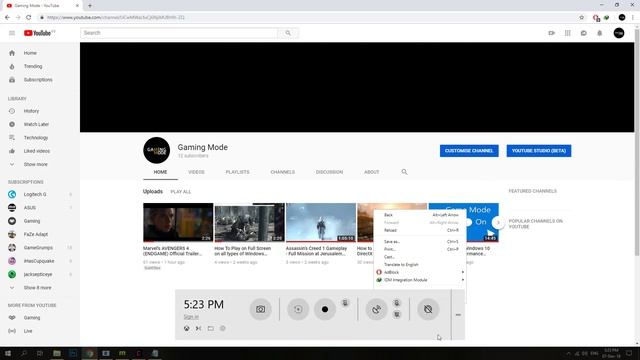
Task: Open Logitech G subscription
Action: point(40,194)
